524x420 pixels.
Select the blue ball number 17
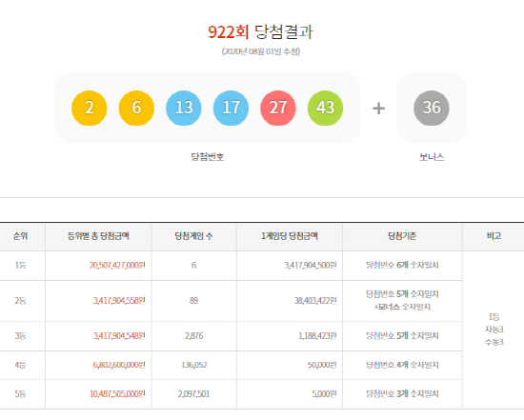[231, 108]
